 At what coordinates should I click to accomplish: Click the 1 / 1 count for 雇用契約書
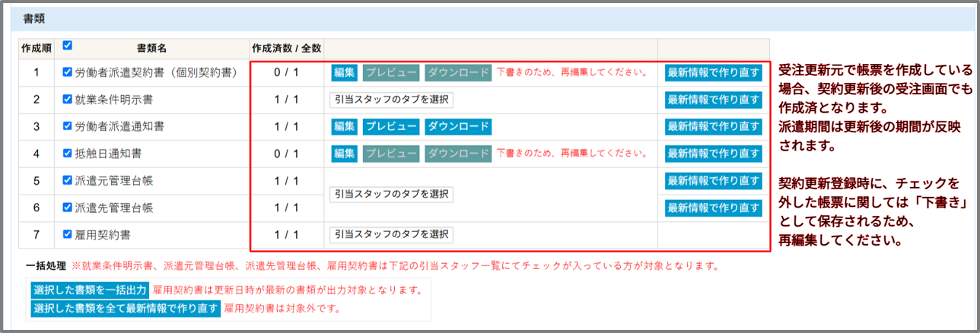coord(287,234)
